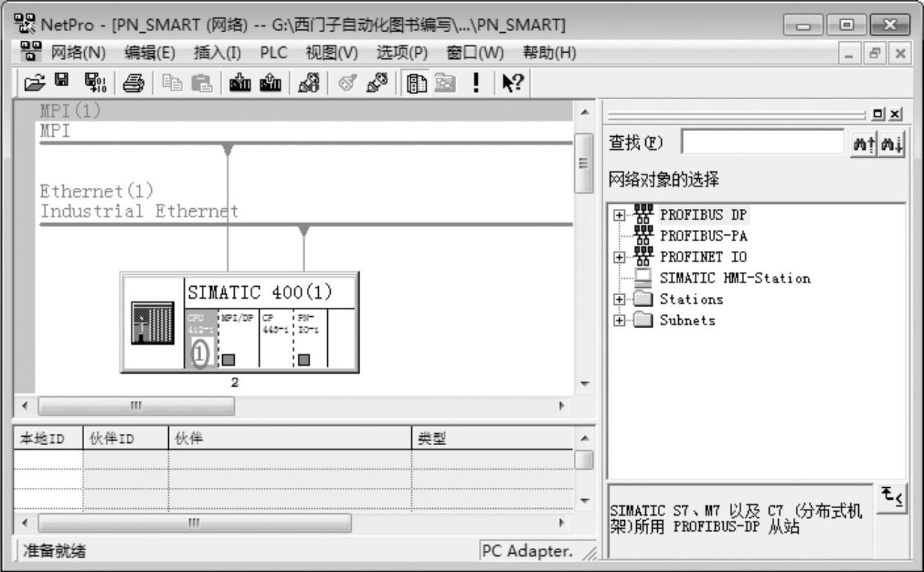Image resolution: width=924 pixels, height=572 pixels.
Task: Click the search downward binoculars button
Action: point(891,143)
